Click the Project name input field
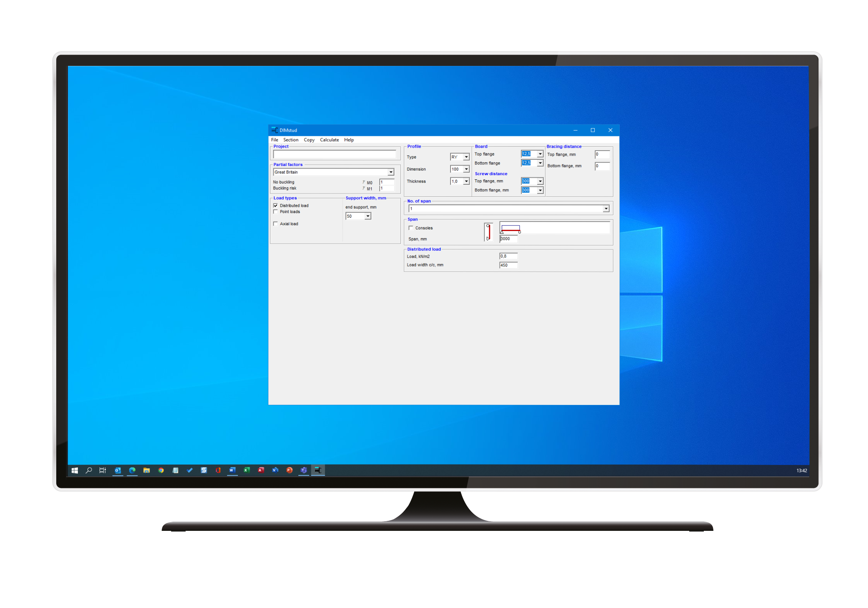 [x=334, y=154]
